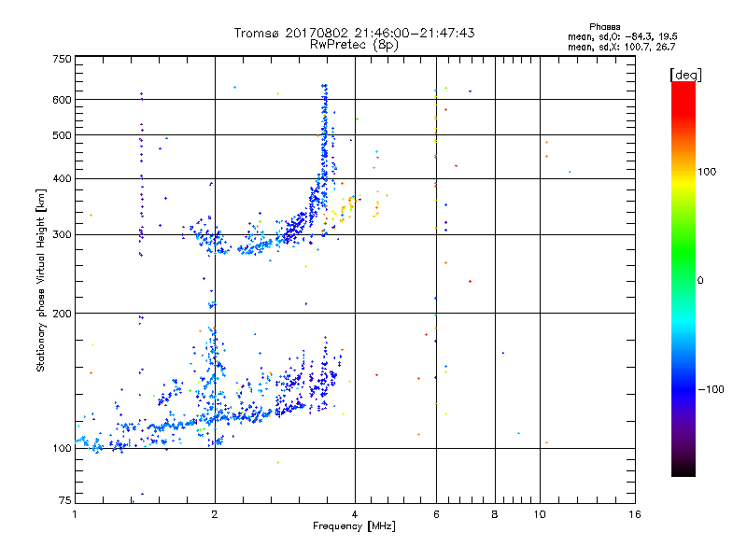This screenshot has height=560, width=747.
Task: Click the 'Stationary phase Virtual Height [km]' axis label
Action: click(x=41, y=280)
